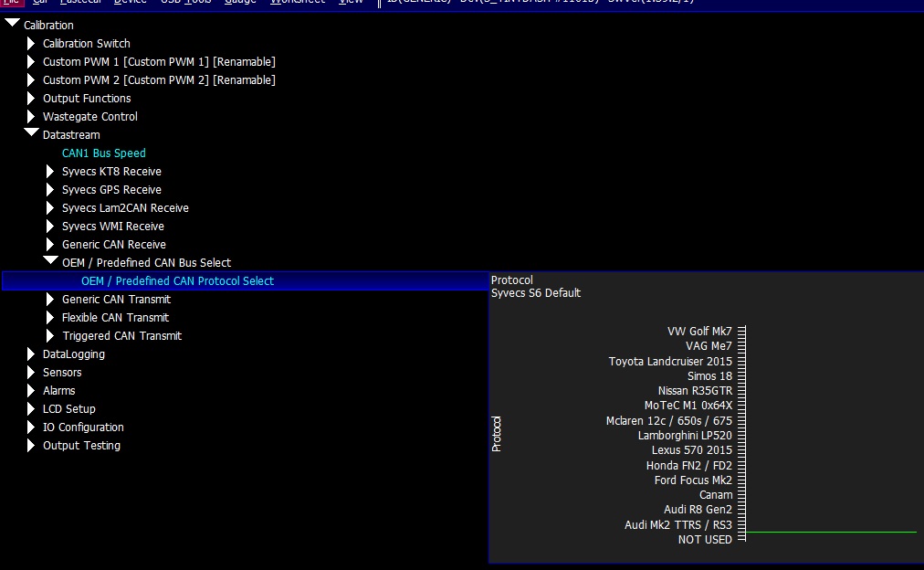924x570 pixels.
Task: Choose VW Golf Mk7 on protocol axis
Action: point(699,332)
